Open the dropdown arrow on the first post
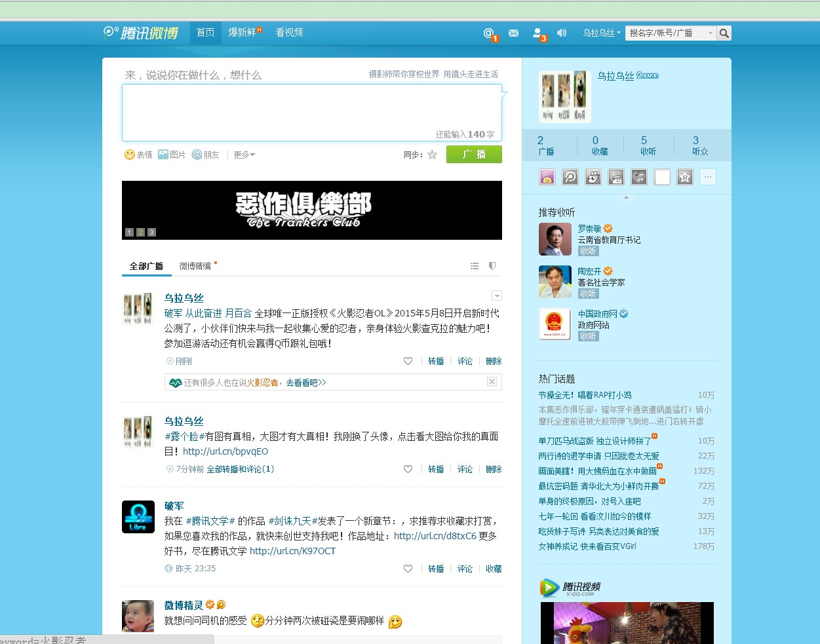Image resolution: width=820 pixels, height=644 pixels. point(497,296)
